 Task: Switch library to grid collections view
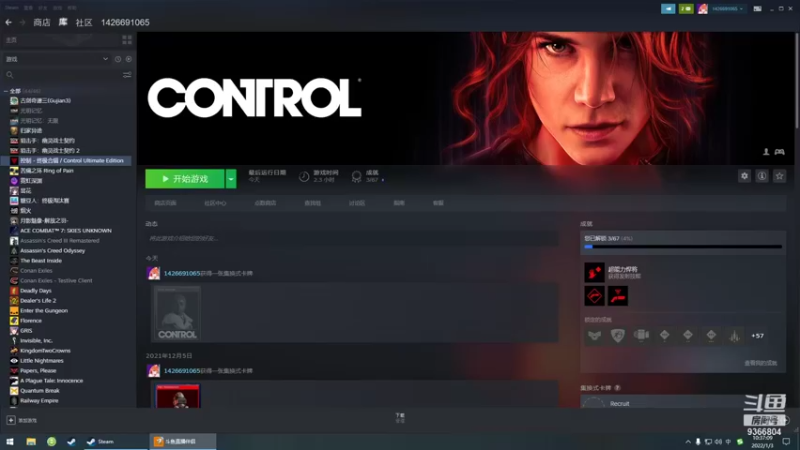127,40
